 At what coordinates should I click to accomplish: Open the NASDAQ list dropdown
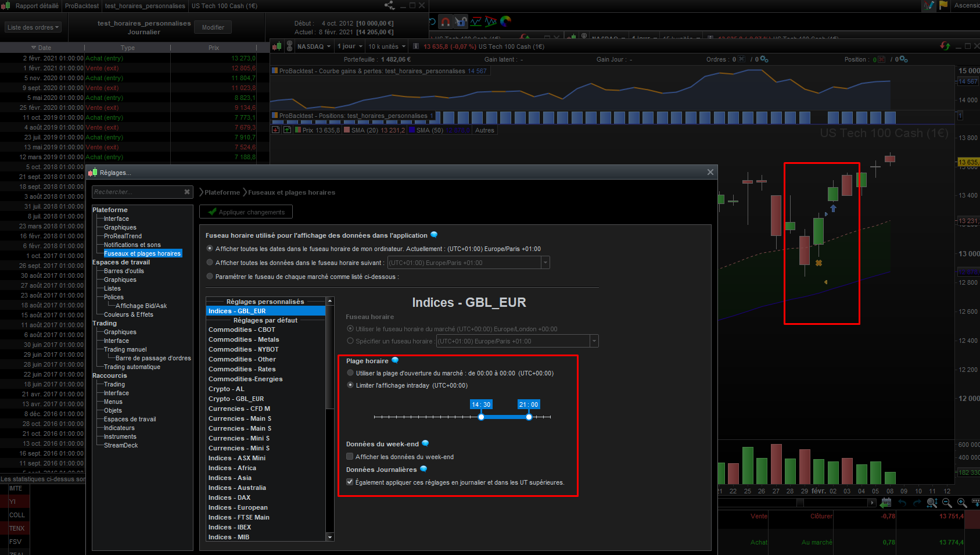pos(314,46)
